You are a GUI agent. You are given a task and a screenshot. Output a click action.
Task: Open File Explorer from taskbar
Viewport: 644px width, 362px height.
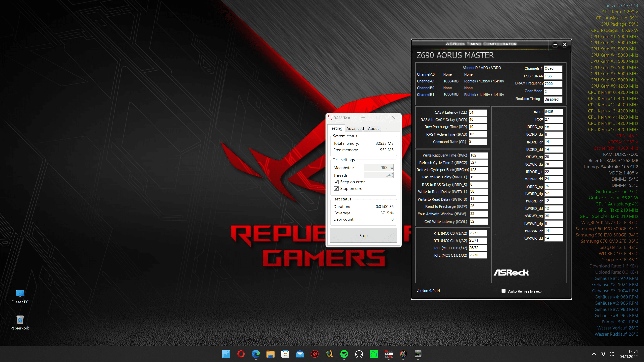click(x=270, y=354)
